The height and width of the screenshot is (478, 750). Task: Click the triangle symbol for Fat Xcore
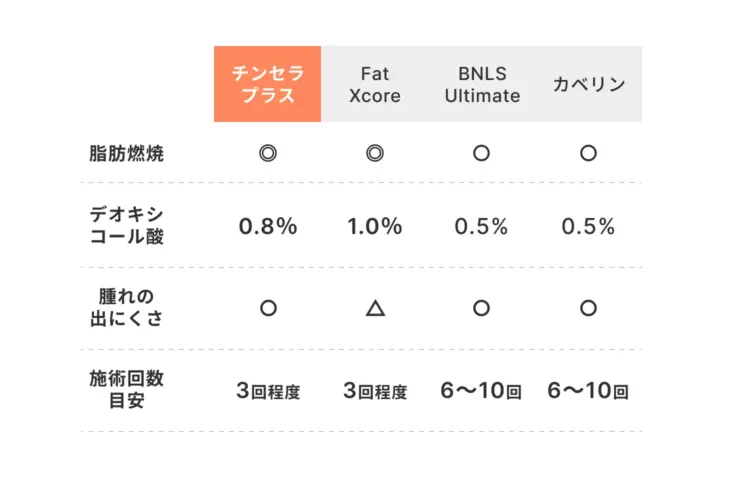point(375,308)
